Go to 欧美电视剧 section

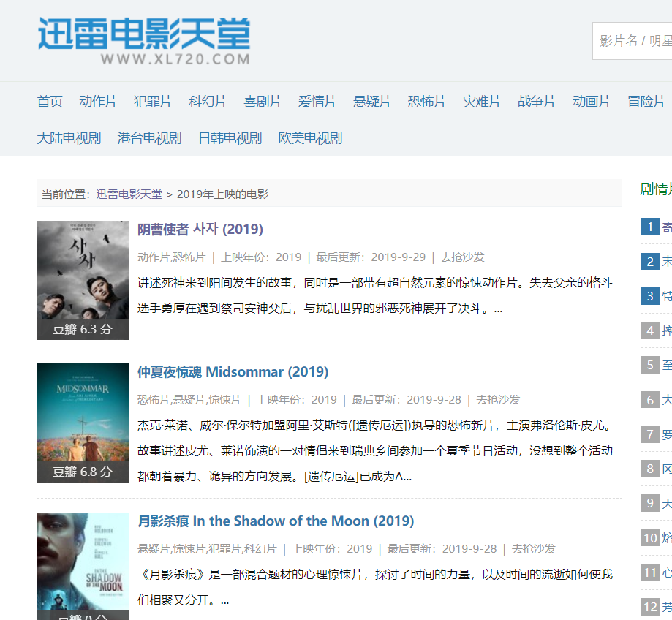coord(310,138)
